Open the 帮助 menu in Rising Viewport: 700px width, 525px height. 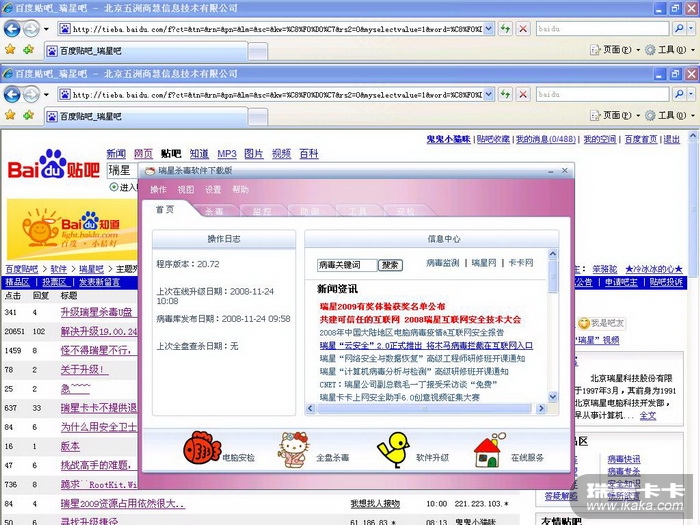coord(240,190)
